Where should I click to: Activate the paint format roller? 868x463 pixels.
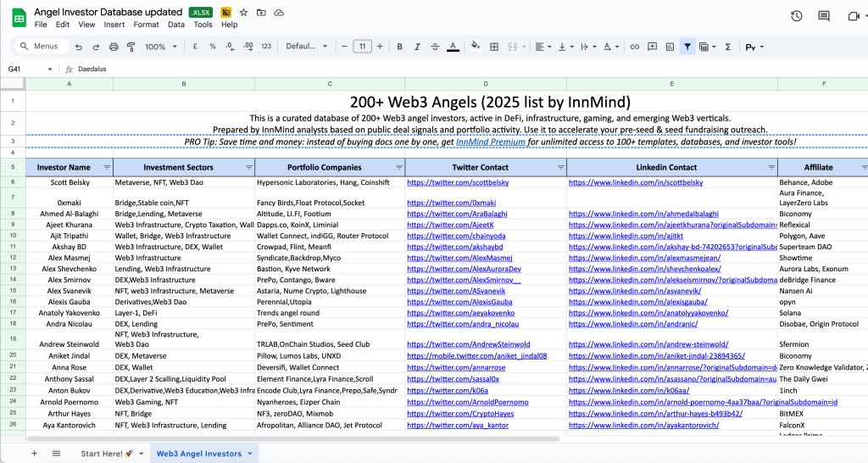click(x=131, y=47)
